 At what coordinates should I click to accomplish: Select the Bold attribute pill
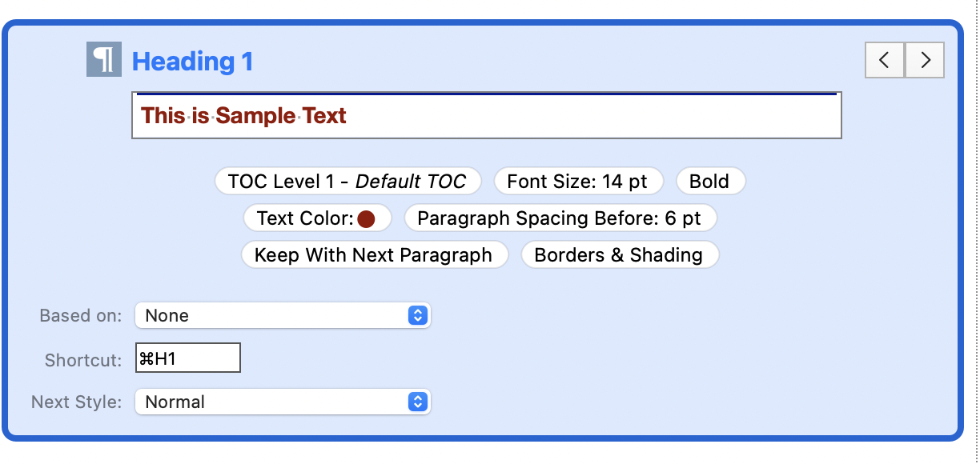tap(710, 181)
